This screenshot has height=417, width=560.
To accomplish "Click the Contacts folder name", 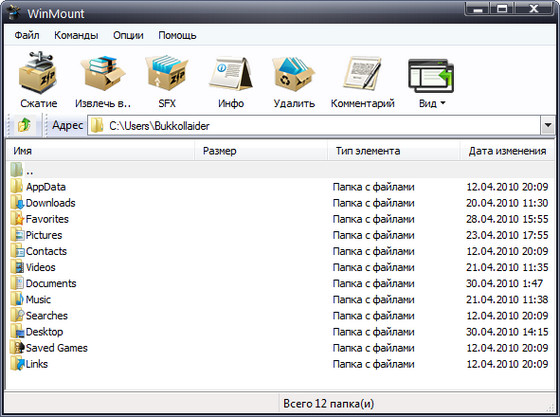I will coord(46,251).
